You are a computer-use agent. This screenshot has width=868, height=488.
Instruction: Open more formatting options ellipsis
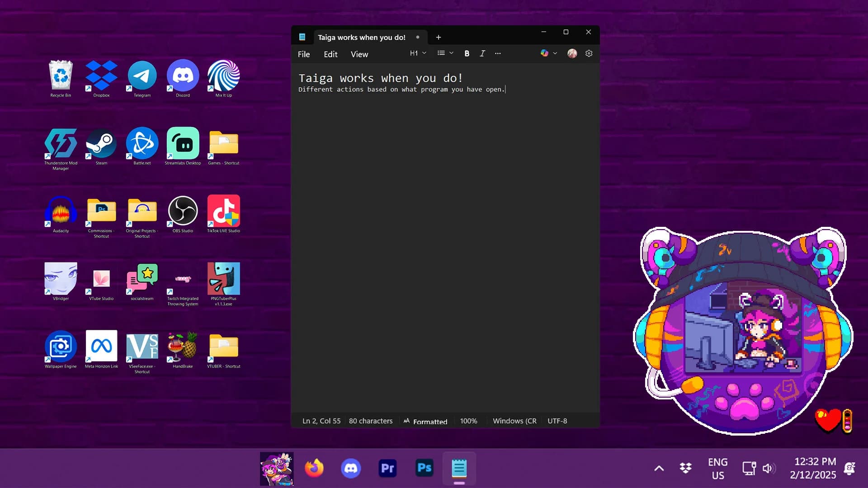coord(498,53)
